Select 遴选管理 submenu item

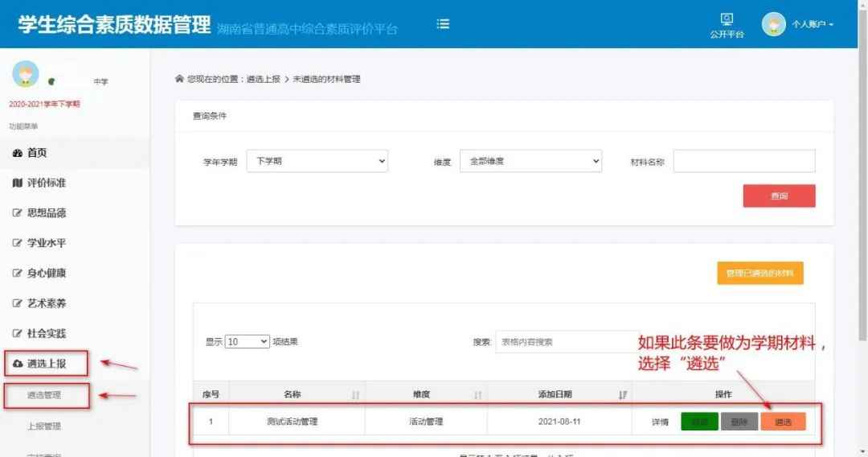(x=44, y=395)
